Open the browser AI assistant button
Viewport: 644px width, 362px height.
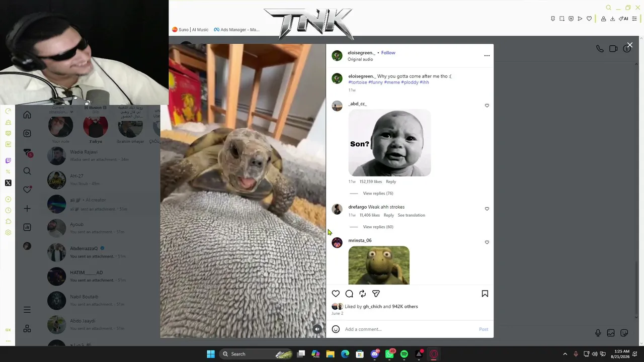pyautogui.click(x=623, y=19)
